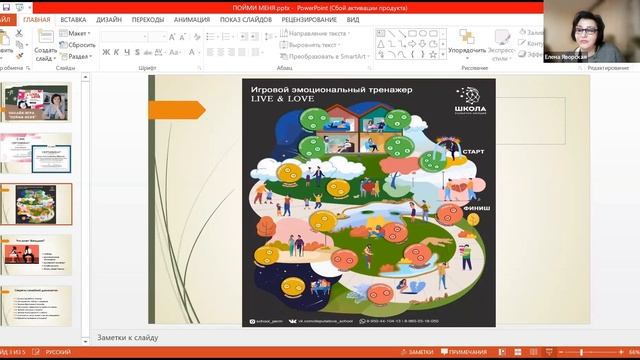Start slideshow from quick access toolbar icon
The width and height of the screenshot is (640, 360).
click(x=20, y=7)
